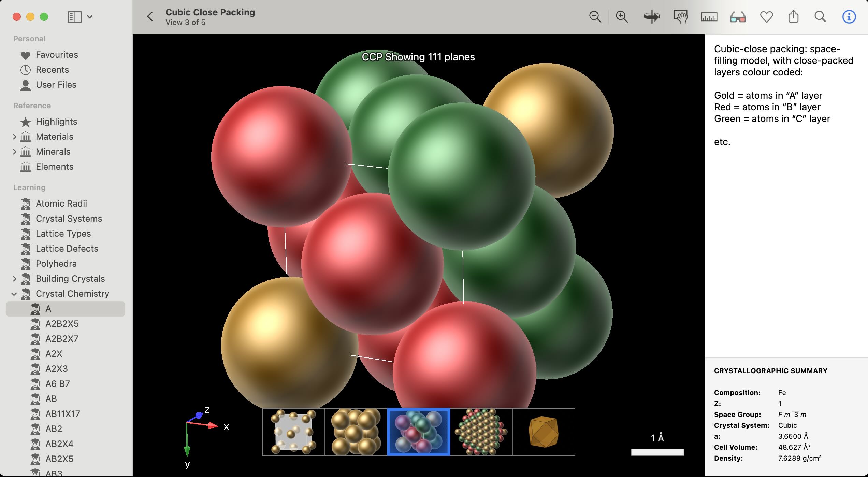Open the Elements reference entry
868x477 pixels.
(x=55, y=167)
